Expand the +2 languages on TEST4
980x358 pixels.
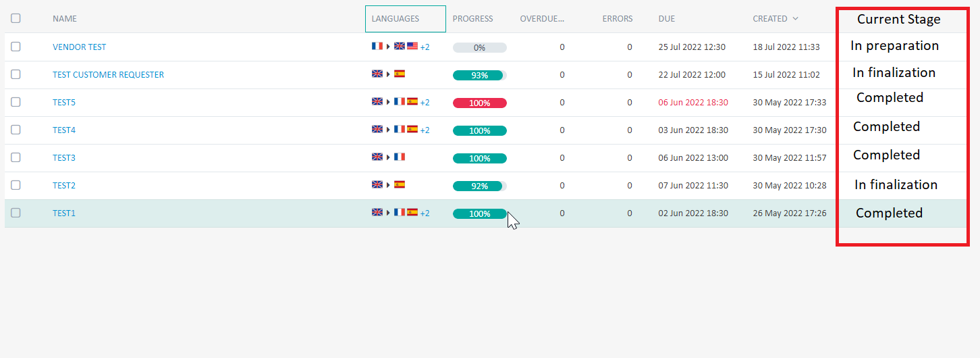(x=425, y=130)
